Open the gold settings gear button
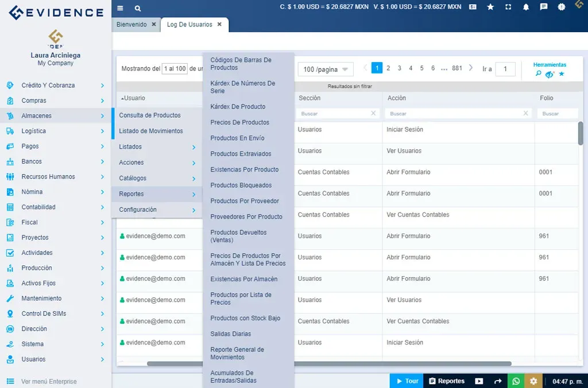Screen dimensions: 588x388 pos(533,381)
